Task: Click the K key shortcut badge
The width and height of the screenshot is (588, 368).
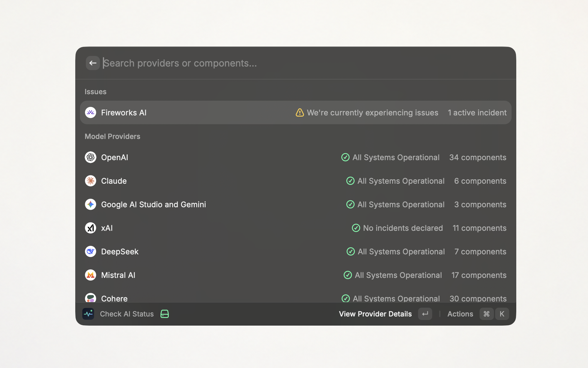Action: click(502, 314)
